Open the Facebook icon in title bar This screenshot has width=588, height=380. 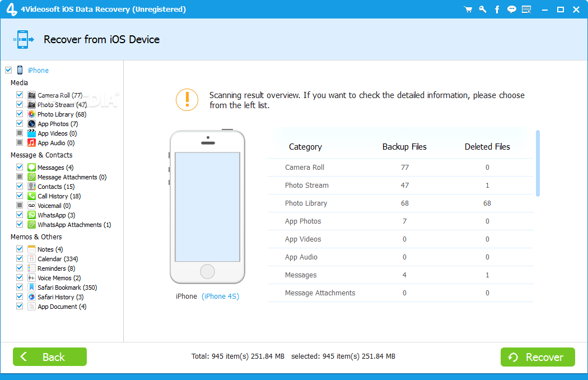coord(497,10)
